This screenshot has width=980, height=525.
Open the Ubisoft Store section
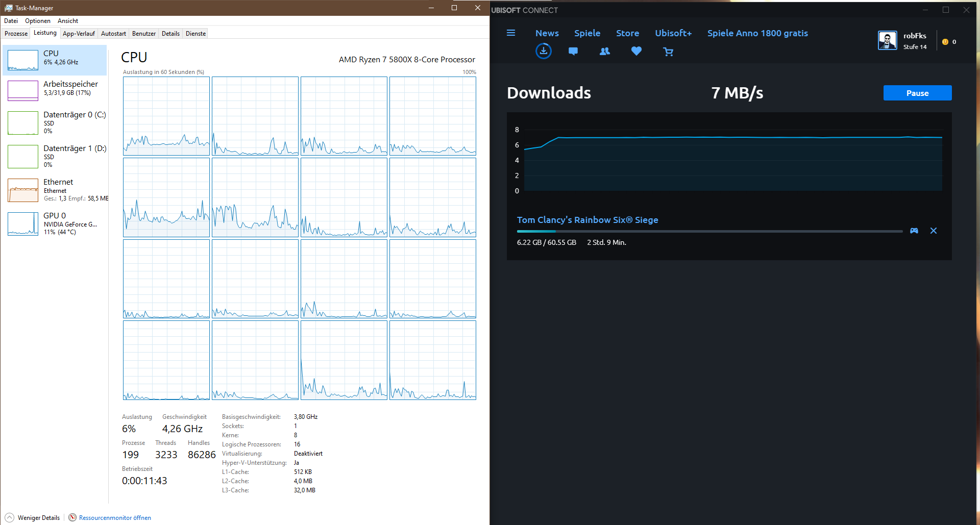tap(628, 33)
